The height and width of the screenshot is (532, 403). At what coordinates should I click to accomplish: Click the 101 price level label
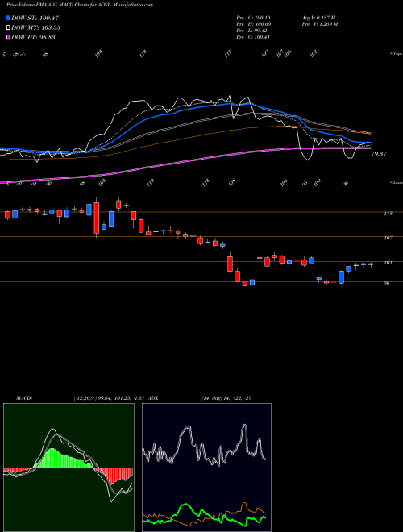pos(388,263)
